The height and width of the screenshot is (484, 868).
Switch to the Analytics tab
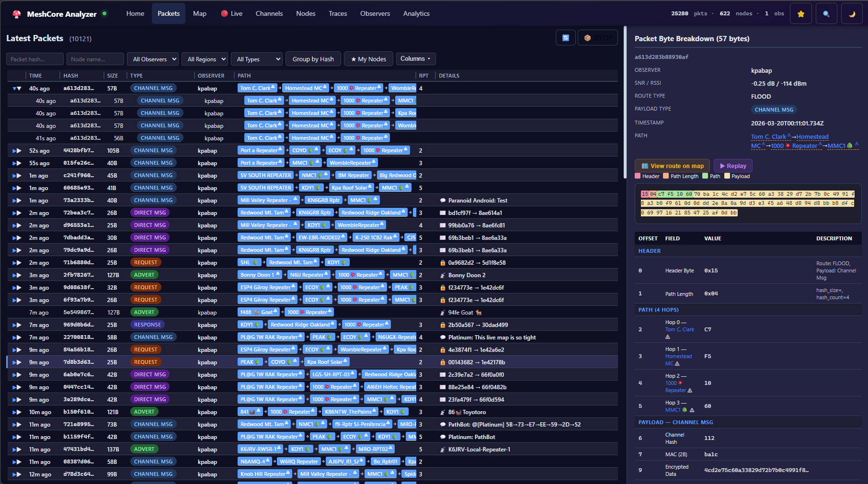tap(416, 13)
